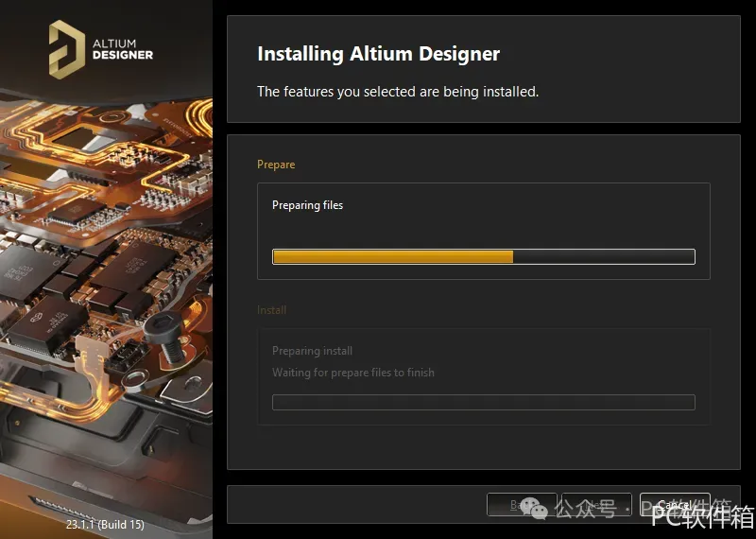
Task: Click the "Installing Altium Designer" heading
Action: [x=379, y=54]
